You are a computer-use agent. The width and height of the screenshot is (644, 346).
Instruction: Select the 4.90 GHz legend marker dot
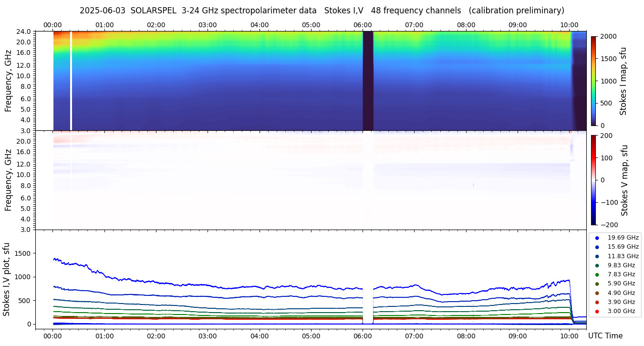[x=597, y=293]
